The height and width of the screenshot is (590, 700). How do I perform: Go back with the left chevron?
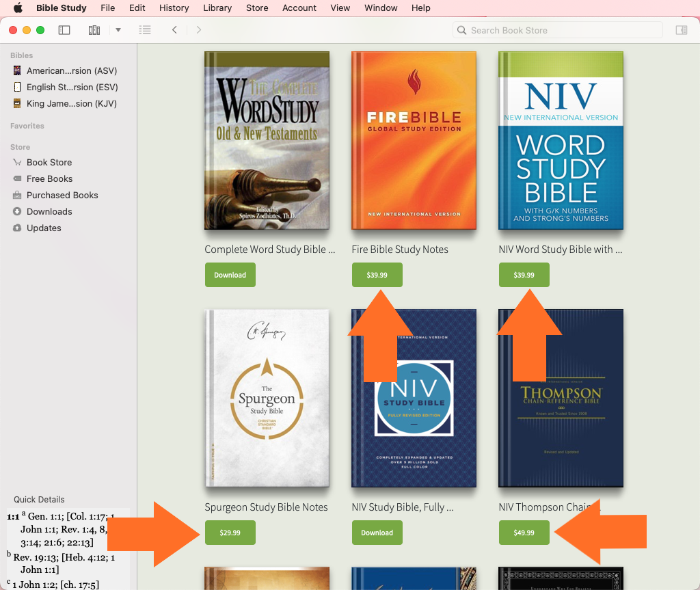coord(175,30)
